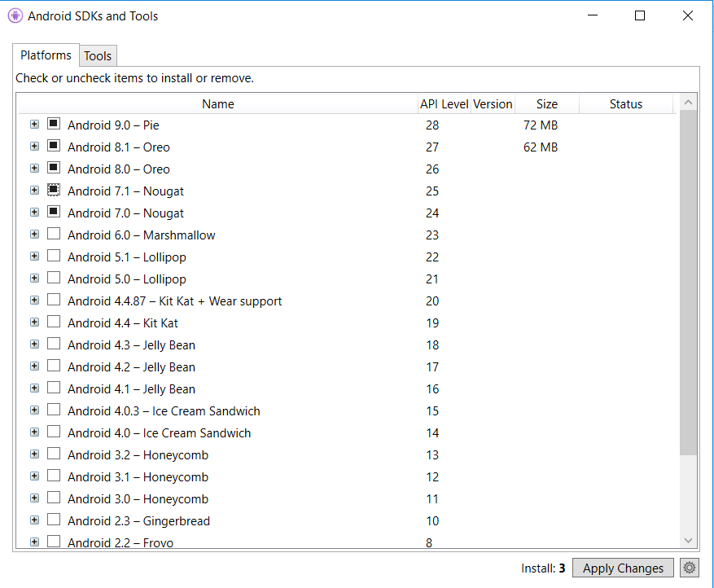This screenshot has height=588, width=714.
Task: Check Android 4.4 Kit Kat
Action: point(54,322)
